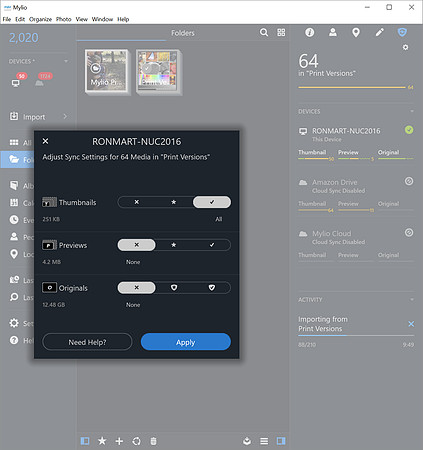Viewport: 423px width, 450px height.
Task: Click the search magnifier in Folders header
Action: [264, 32]
